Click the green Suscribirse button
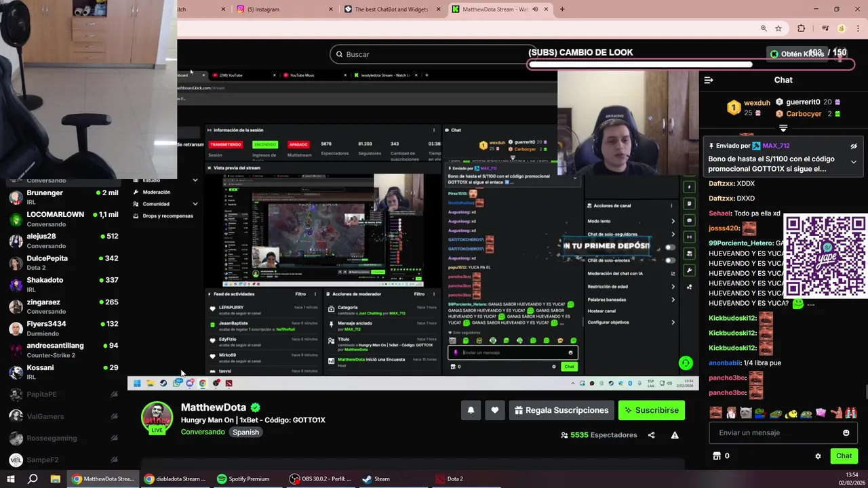Image resolution: width=868 pixels, height=488 pixels. tap(652, 410)
